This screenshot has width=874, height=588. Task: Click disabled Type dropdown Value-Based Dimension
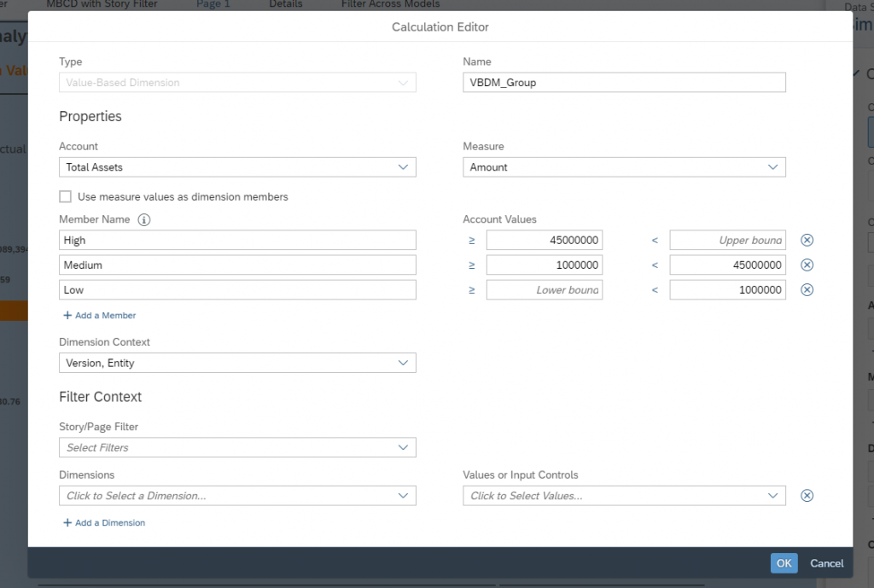pyautogui.click(x=237, y=83)
